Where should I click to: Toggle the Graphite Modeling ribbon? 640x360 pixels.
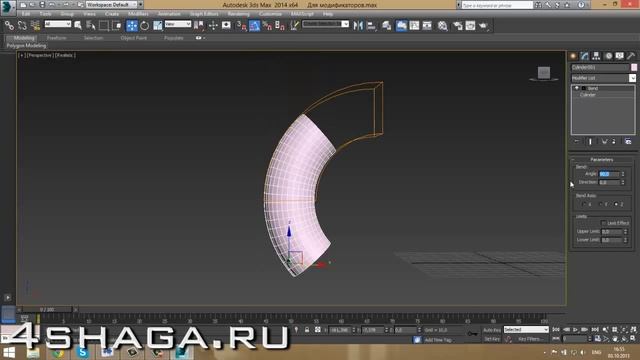[x=401, y=26]
